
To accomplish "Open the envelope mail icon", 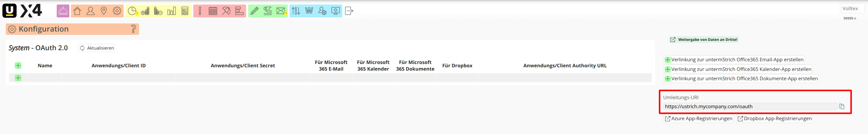I will 281,11.
